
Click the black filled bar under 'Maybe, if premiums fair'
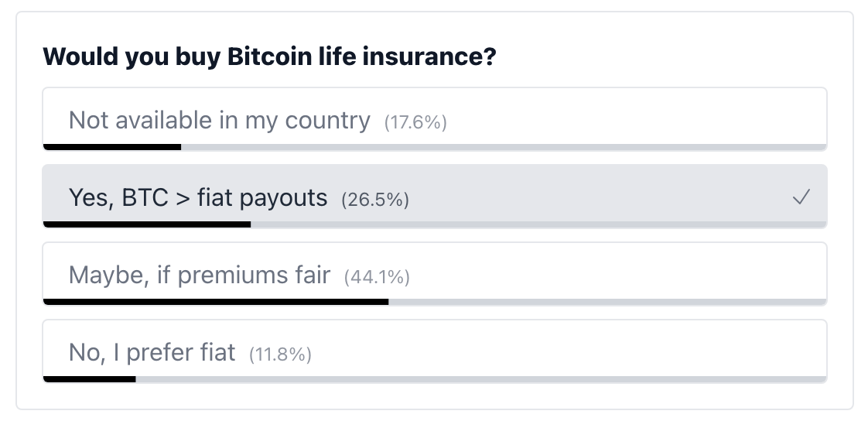tap(216, 302)
